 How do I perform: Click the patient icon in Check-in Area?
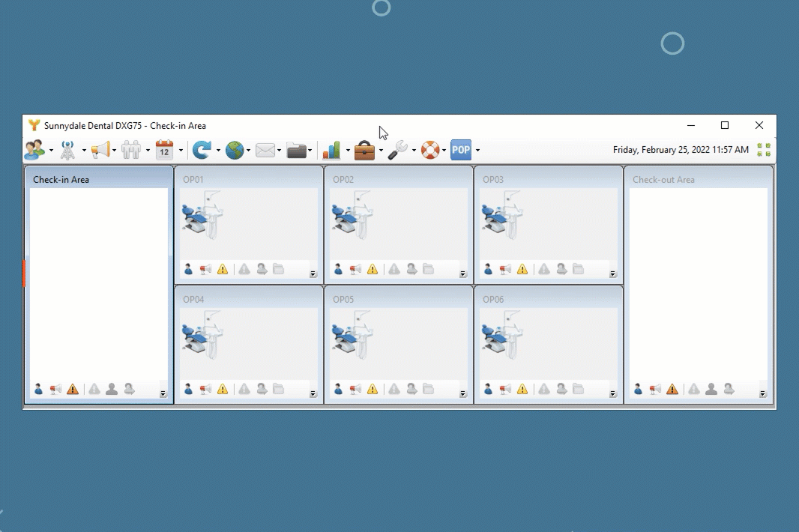point(39,390)
